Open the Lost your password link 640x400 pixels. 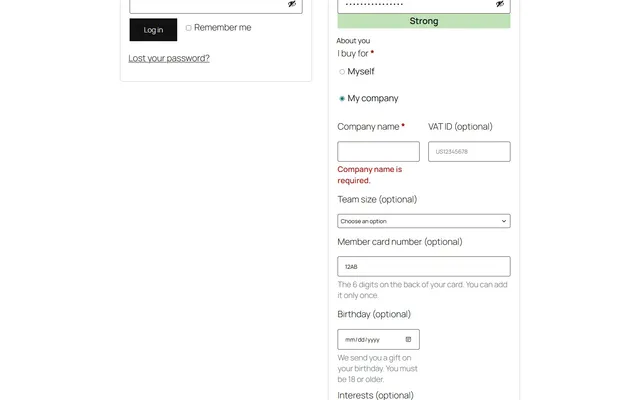click(169, 58)
